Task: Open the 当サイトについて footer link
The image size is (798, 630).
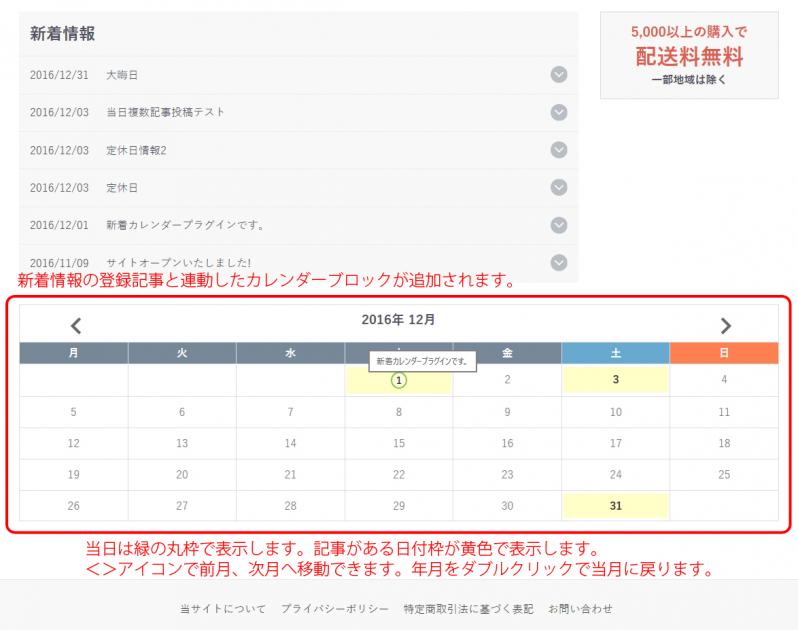Action: 223,609
